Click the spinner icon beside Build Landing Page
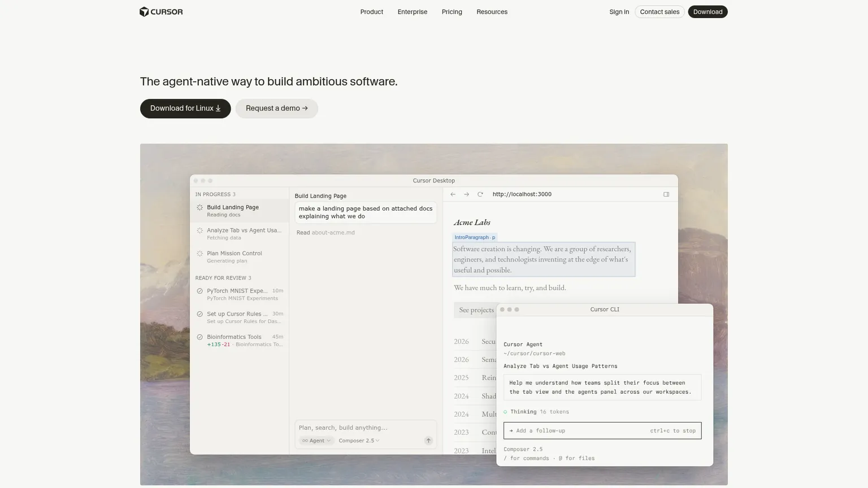 point(199,208)
